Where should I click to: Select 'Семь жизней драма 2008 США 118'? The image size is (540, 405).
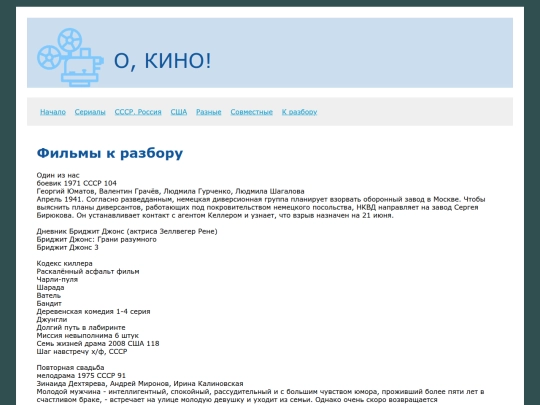pos(98,343)
